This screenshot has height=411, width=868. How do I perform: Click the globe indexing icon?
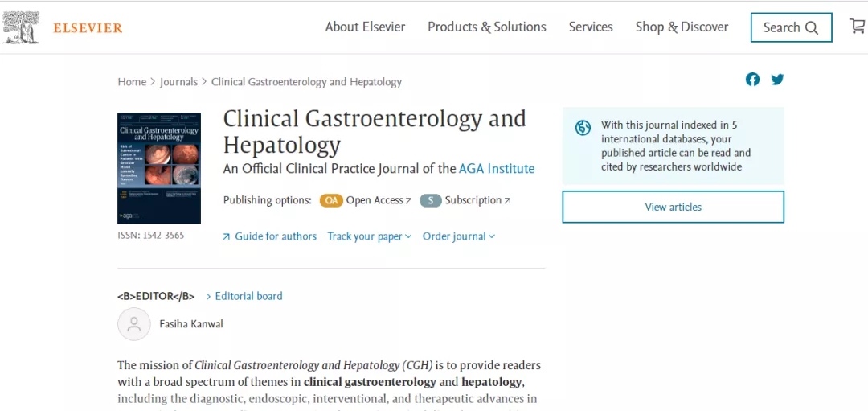(583, 127)
